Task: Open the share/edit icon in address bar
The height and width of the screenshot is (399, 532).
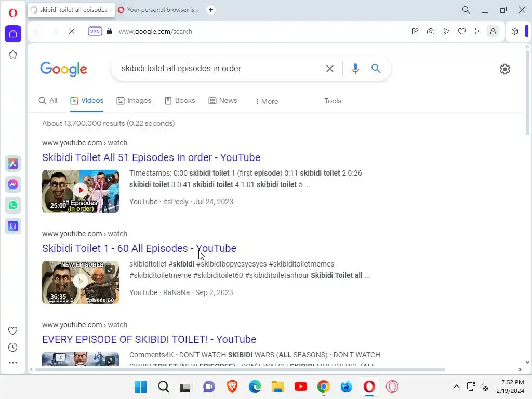Action: pyautogui.click(x=415, y=31)
